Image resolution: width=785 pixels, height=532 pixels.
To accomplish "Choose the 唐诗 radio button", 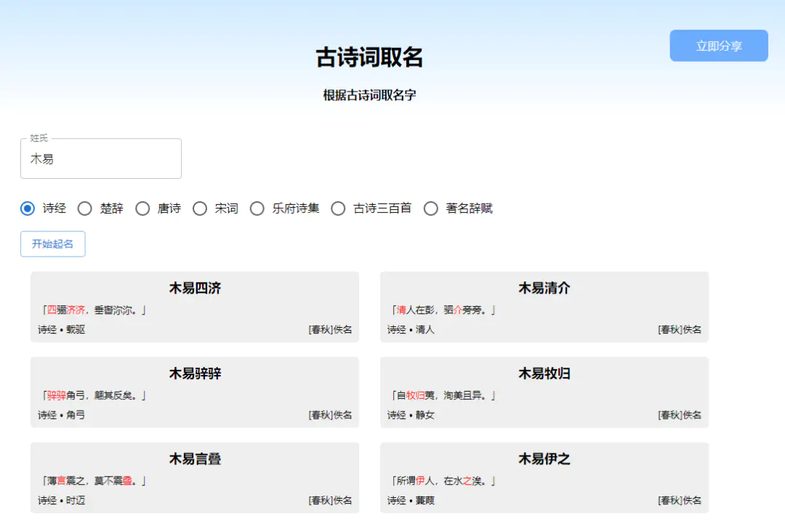I will coord(142,209).
